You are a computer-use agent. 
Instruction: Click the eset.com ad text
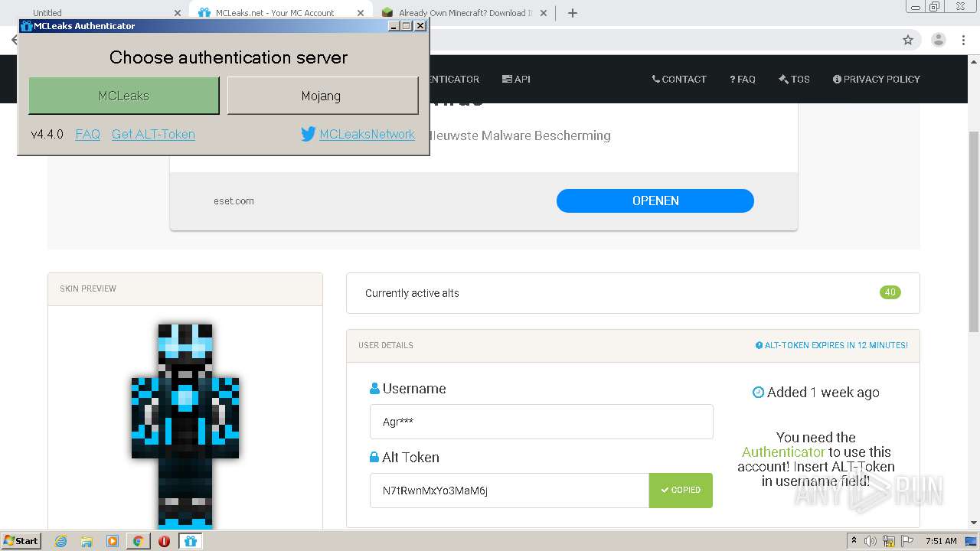pyautogui.click(x=234, y=201)
